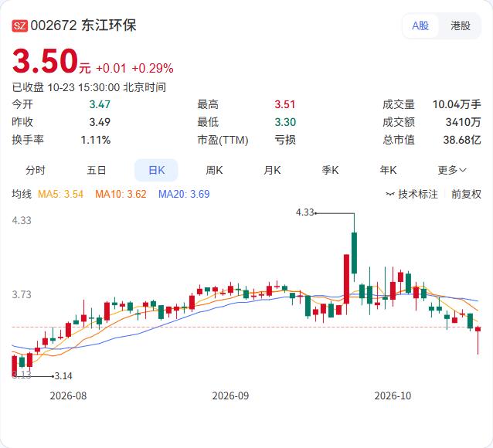The height and width of the screenshot is (448, 493).
Task: Click the 3.14 low price marker
Action: click(x=63, y=376)
